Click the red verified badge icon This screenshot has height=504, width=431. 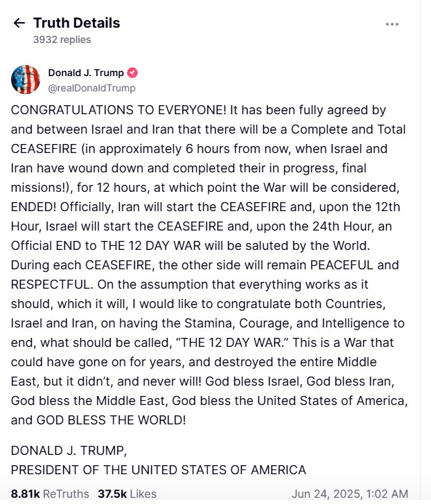pyautogui.click(x=132, y=73)
